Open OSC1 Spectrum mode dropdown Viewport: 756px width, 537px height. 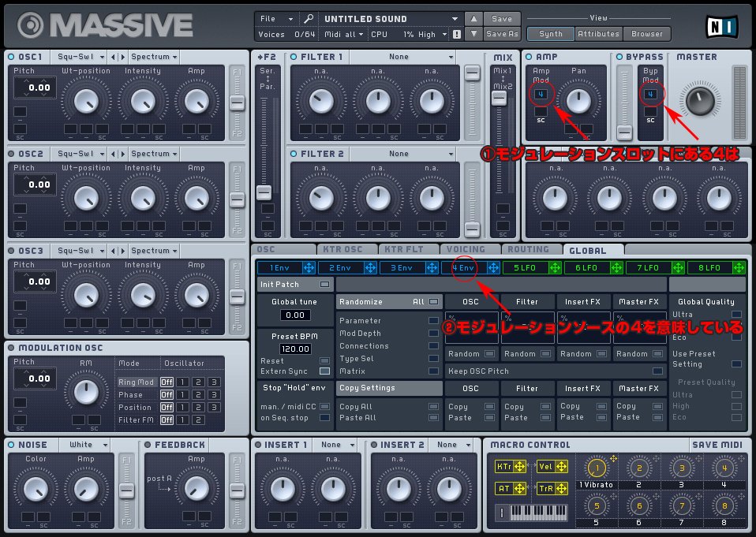(154, 57)
